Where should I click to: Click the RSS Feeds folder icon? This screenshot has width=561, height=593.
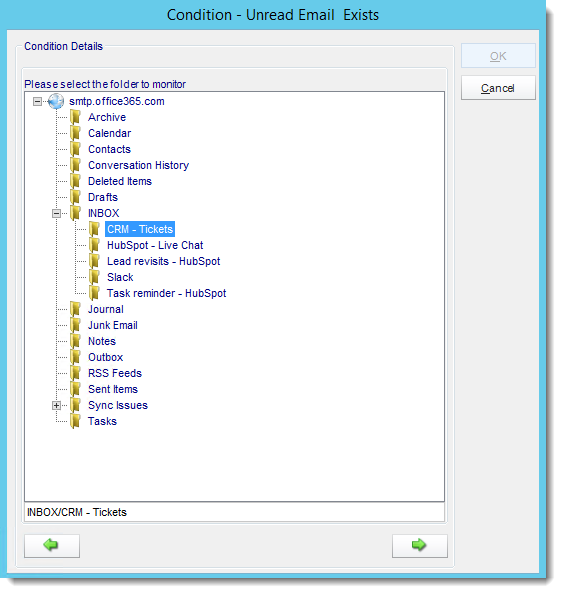(x=76, y=373)
